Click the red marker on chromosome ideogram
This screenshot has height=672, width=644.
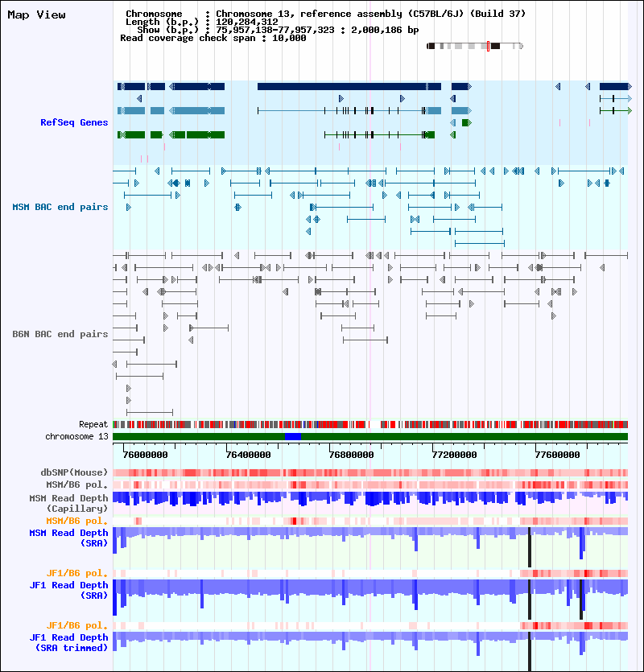[488, 47]
